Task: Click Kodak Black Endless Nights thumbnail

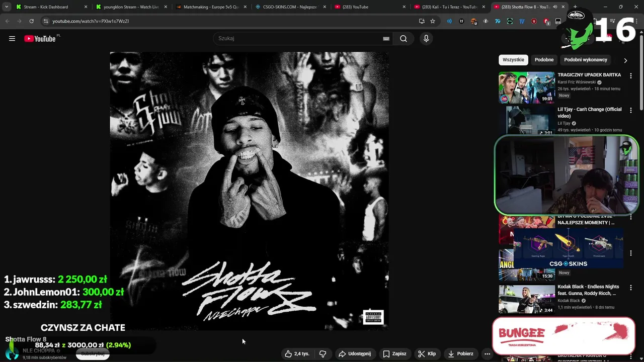Action: 527,299
